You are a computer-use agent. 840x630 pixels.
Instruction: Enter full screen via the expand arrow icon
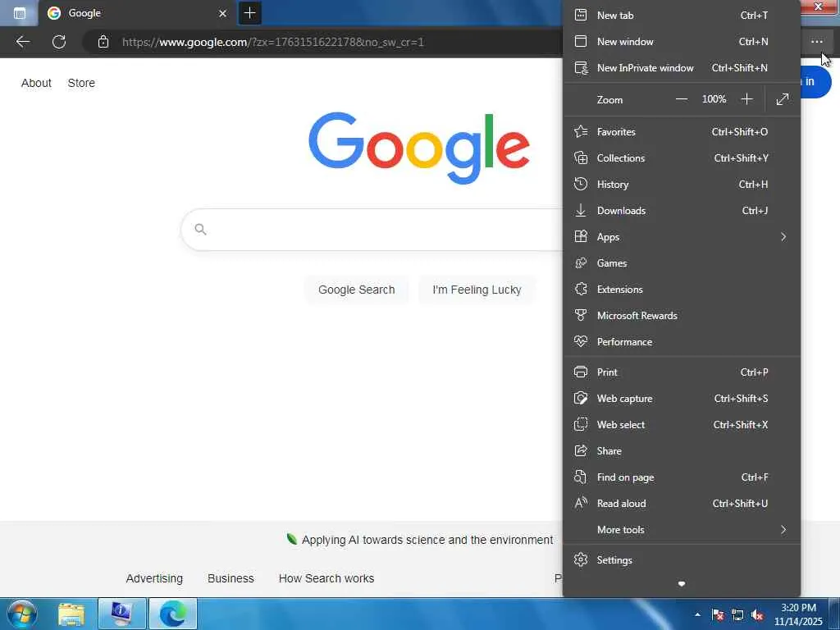click(783, 99)
